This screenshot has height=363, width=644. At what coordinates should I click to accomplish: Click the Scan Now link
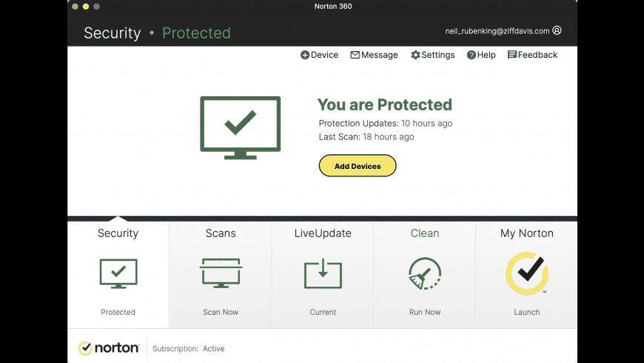[x=221, y=312]
